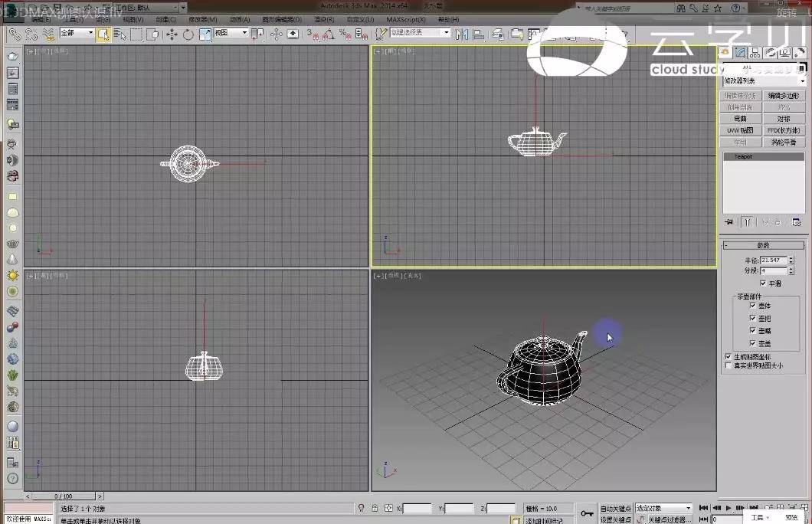This screenshot has height=524, width=812.
Task: Choose the Rectangular Selection Region tool
Action: click(136, 34)
